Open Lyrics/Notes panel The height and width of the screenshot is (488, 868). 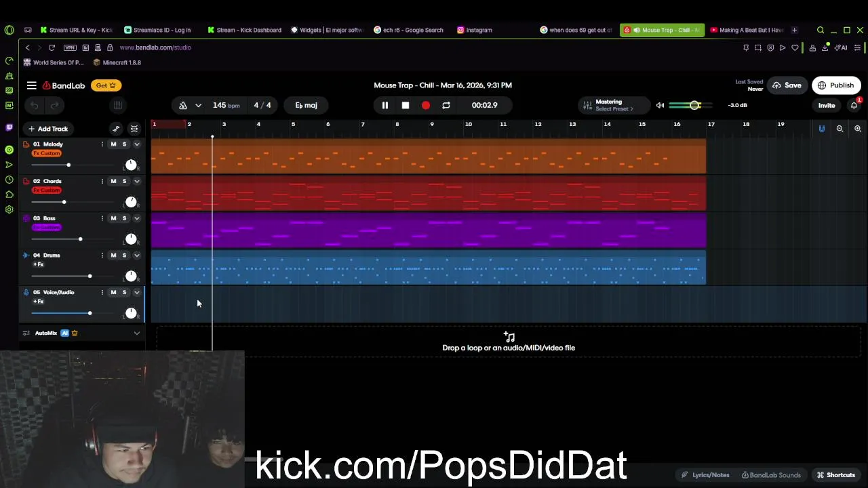706,475
